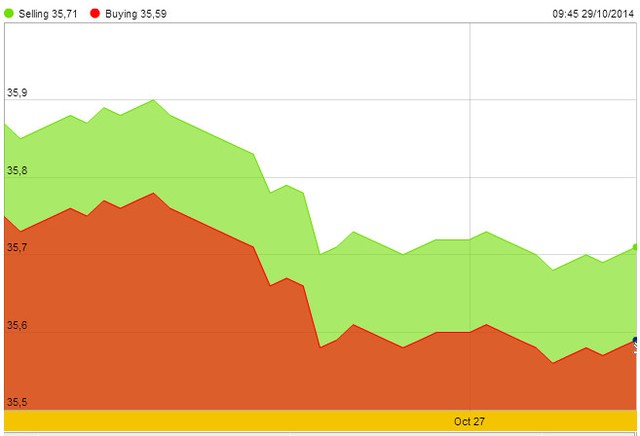This screenshot has height=436, width=640.
Task: Select the 35,7 y-axis label
Action: click(17, 248)
